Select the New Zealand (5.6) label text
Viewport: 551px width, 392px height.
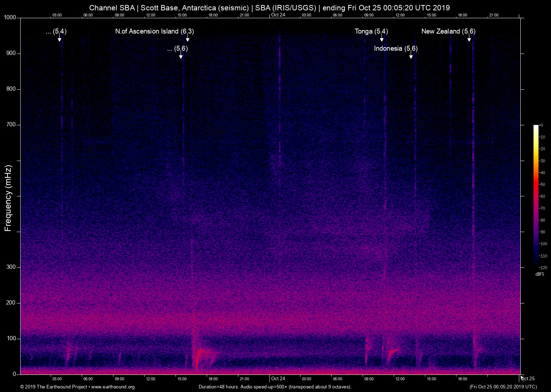pyautogui.click(x=448, y=31)
